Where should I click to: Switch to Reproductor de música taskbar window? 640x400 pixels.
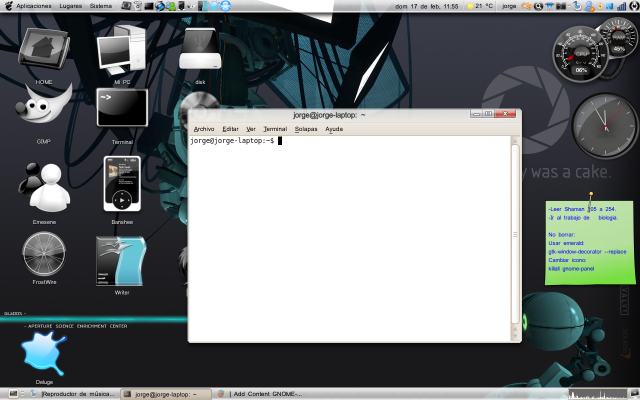(73, 394)
